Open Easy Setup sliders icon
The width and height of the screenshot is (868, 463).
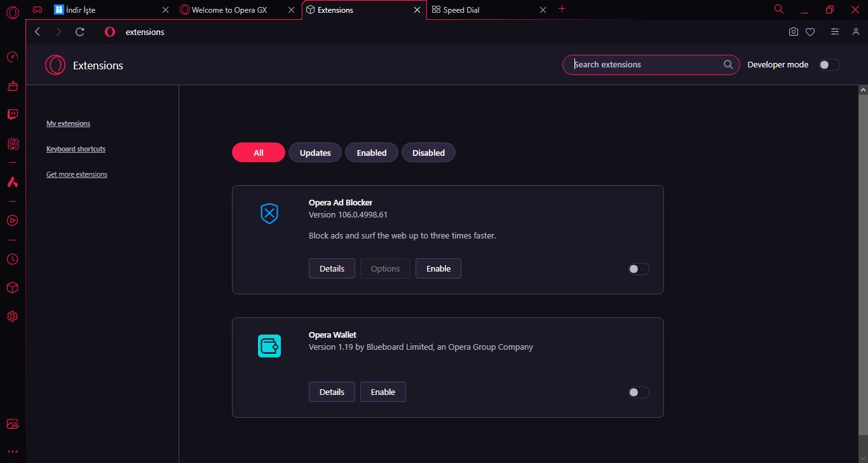[x=835, y=32]
